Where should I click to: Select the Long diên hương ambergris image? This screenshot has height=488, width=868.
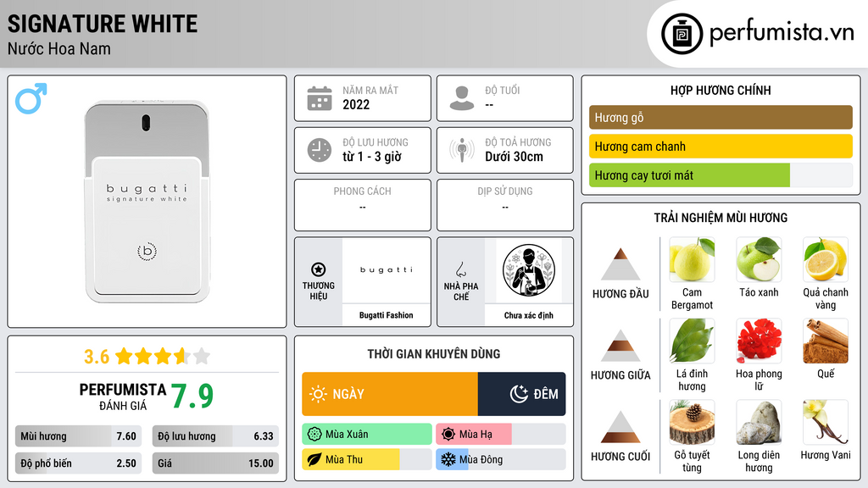[759, 422]
